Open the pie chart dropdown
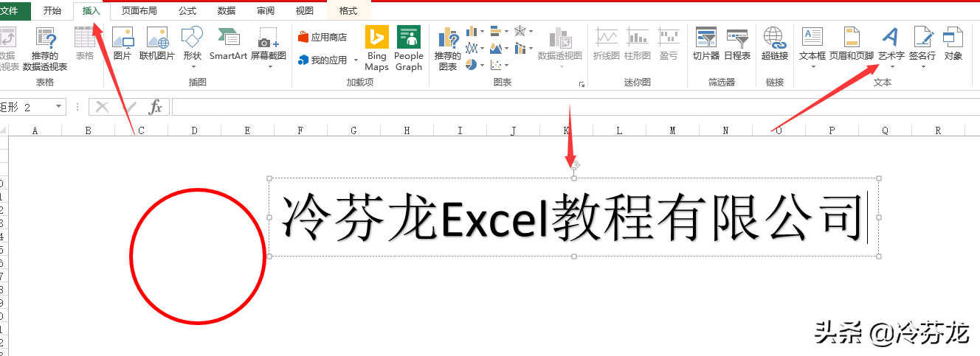The height and width of the screenshot is (356, 980). [475, 66]
